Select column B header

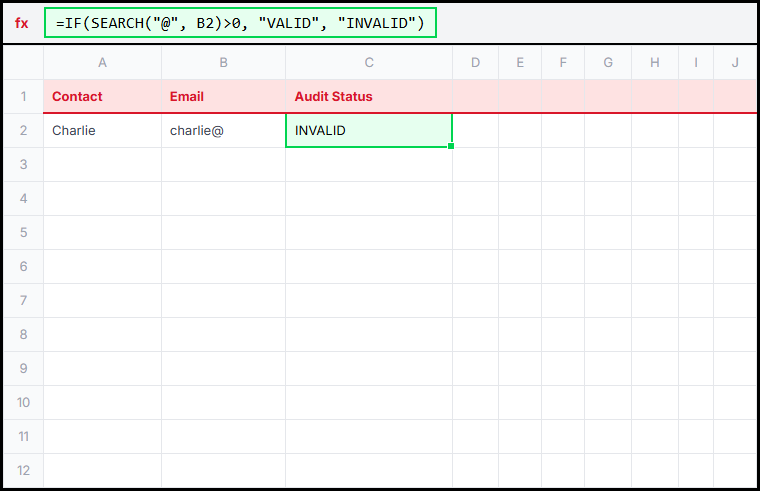coord(223,63)
